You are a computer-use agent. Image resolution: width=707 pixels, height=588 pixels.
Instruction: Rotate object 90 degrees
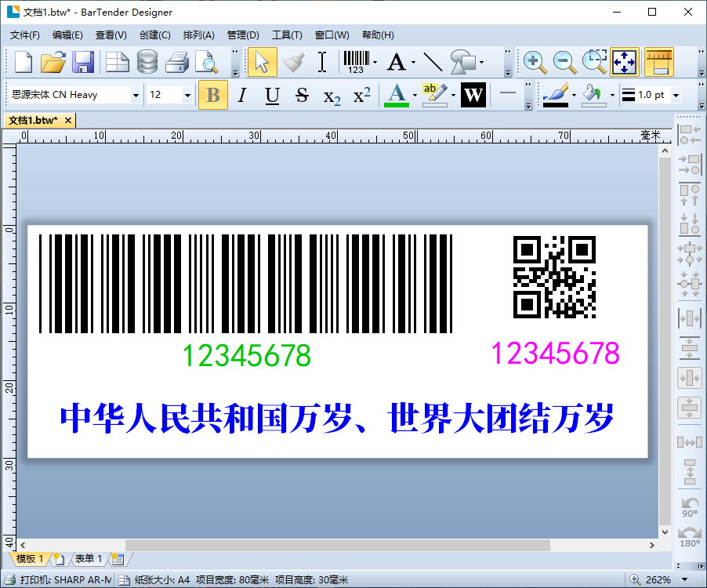690,507
